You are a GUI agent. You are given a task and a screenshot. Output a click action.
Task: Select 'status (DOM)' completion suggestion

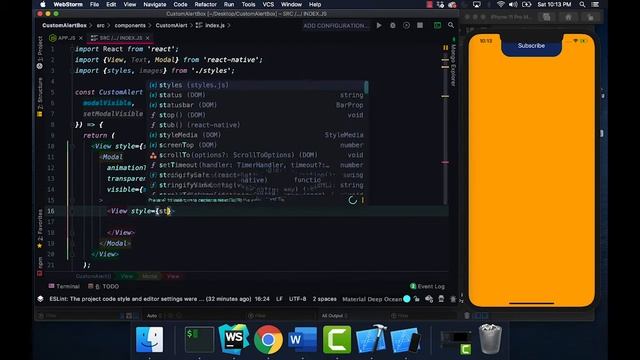click(x=256, y=95)
